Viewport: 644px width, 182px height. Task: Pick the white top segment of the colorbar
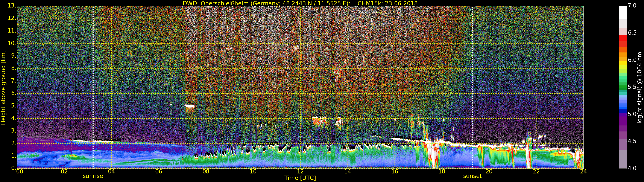tap(623, 13)
